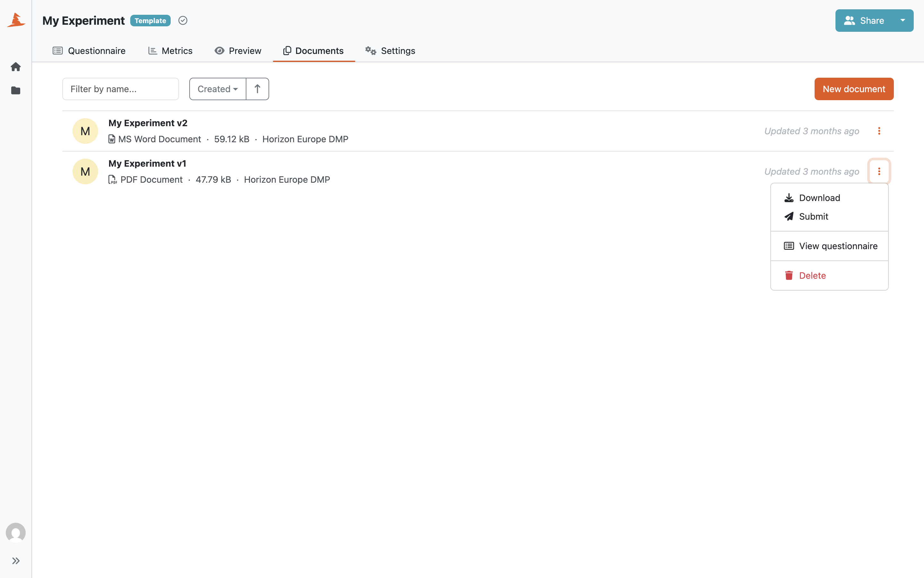This screenshot has width=924, height=578.
Task: Expand the sidebar with double chevron
Action: [x=16, y=561]
